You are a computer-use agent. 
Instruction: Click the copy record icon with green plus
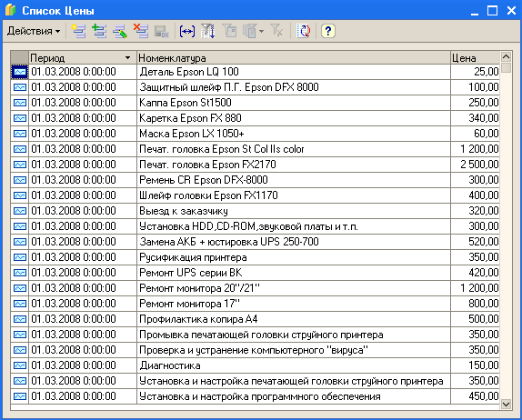pos(99,31)
